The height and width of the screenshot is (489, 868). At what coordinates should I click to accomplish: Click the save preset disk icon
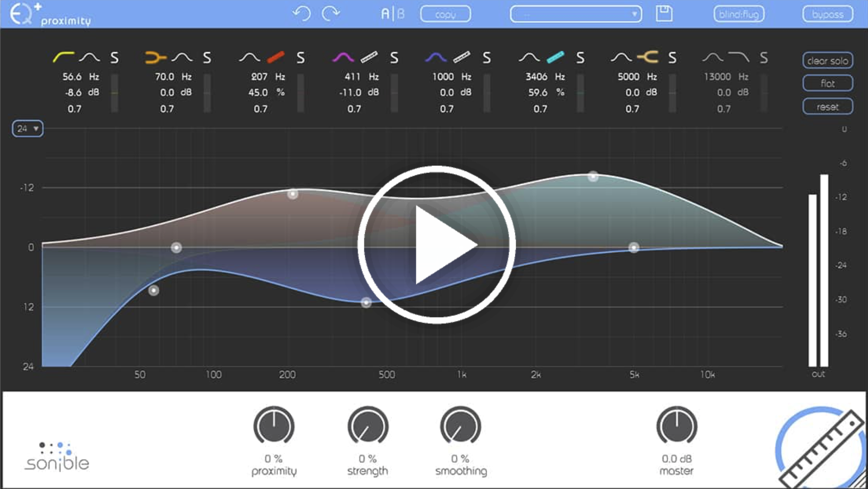tap(663, 13)
